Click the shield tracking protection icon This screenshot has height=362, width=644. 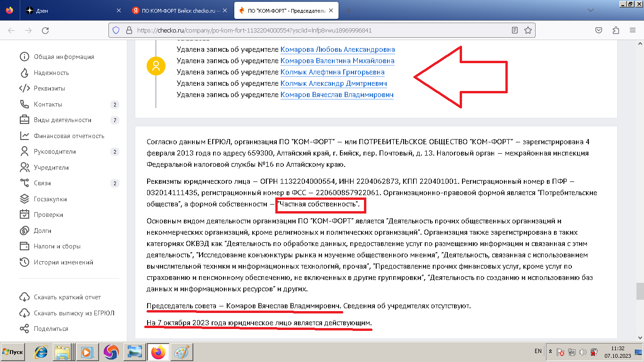116,30
